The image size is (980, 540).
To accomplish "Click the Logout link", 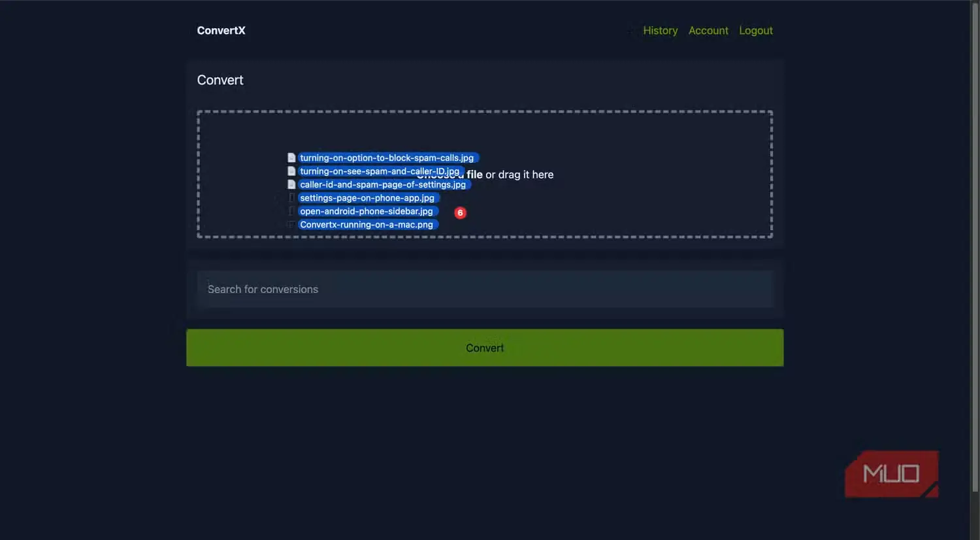I will (x=756, y=31).
